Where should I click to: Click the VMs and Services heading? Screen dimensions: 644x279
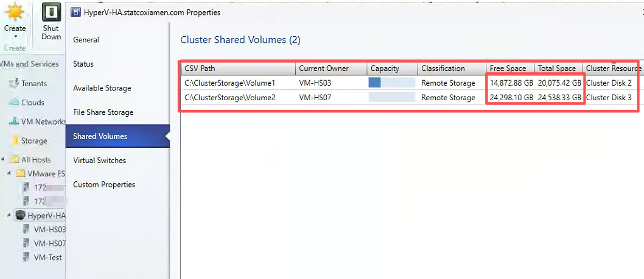point(29,64)
